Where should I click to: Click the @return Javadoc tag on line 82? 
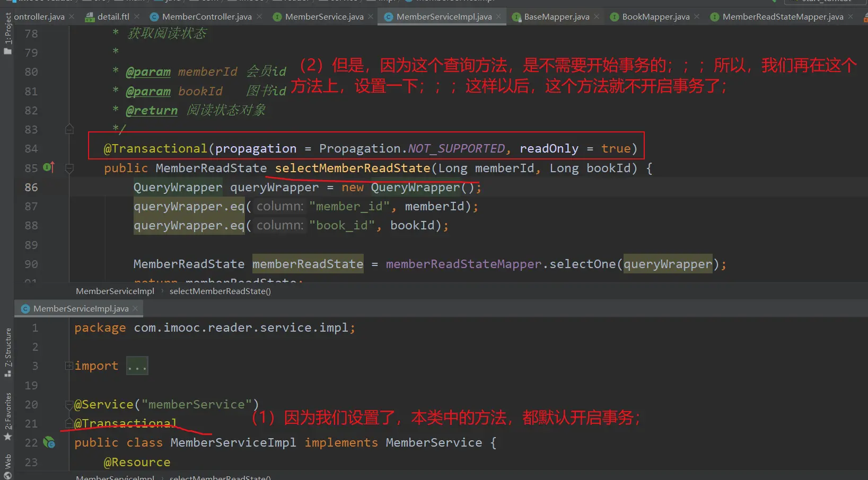[x=152, y=111]
